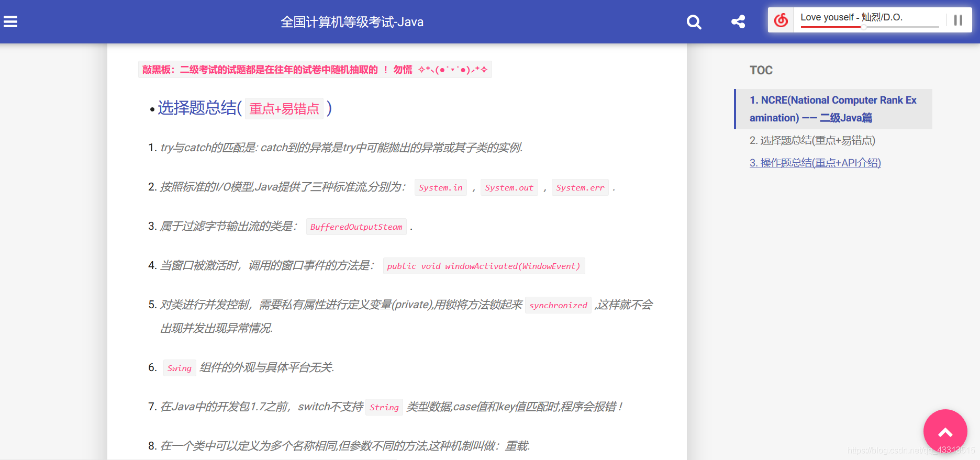The image size is (980, 460).
Task: Click the NetEase music logo icon
Action: 781,20
